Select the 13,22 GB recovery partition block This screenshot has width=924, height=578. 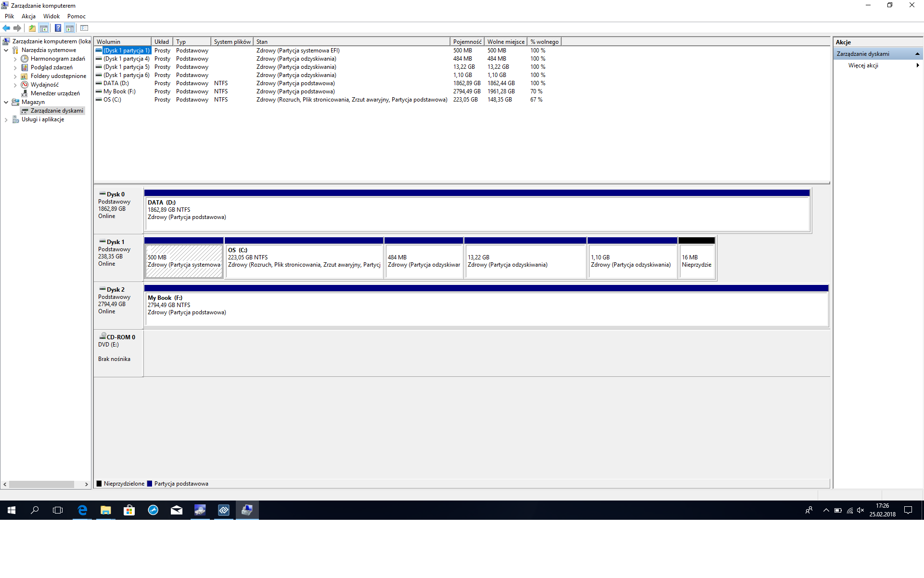click(x=526, y=258)
